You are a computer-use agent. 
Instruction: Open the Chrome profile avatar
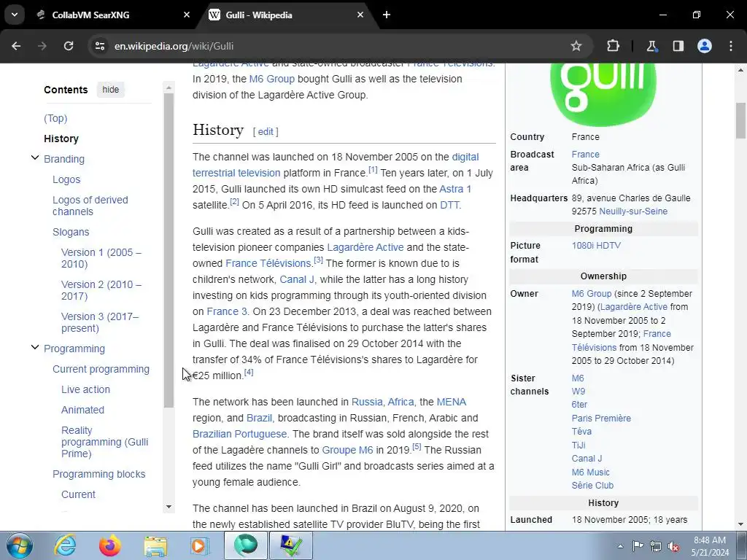coord(705,46)
